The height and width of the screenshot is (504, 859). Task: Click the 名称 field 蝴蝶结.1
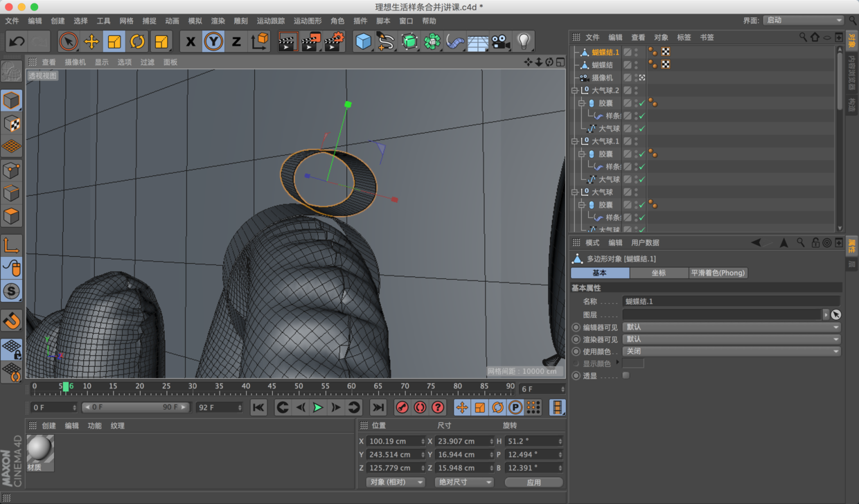point(732,301)
